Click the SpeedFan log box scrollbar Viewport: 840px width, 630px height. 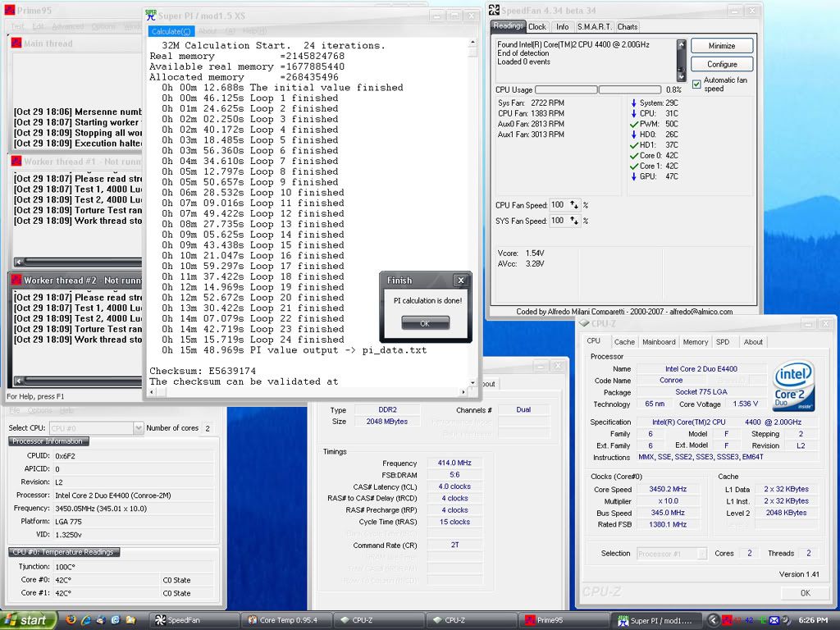pos(682,61)
